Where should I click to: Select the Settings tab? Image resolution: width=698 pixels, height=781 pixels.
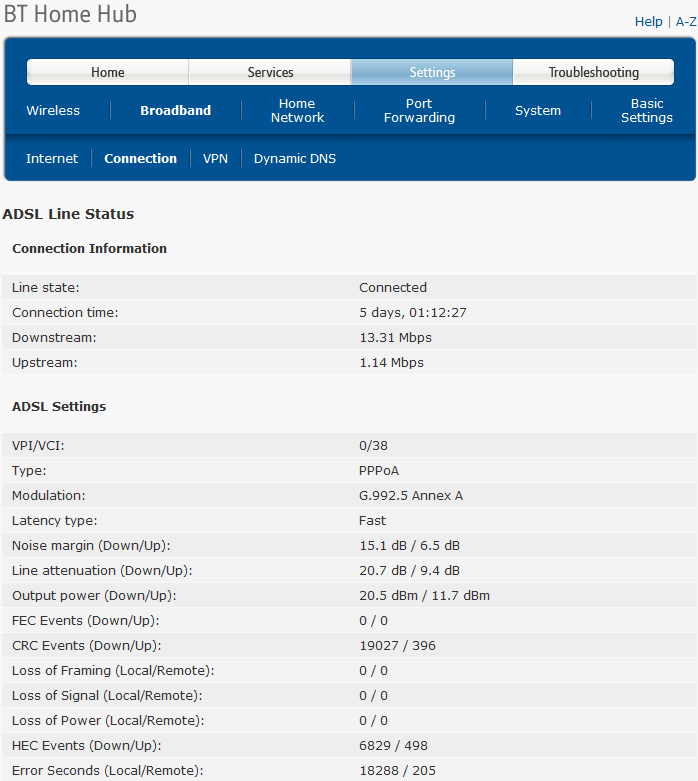[x=432, y=72]
